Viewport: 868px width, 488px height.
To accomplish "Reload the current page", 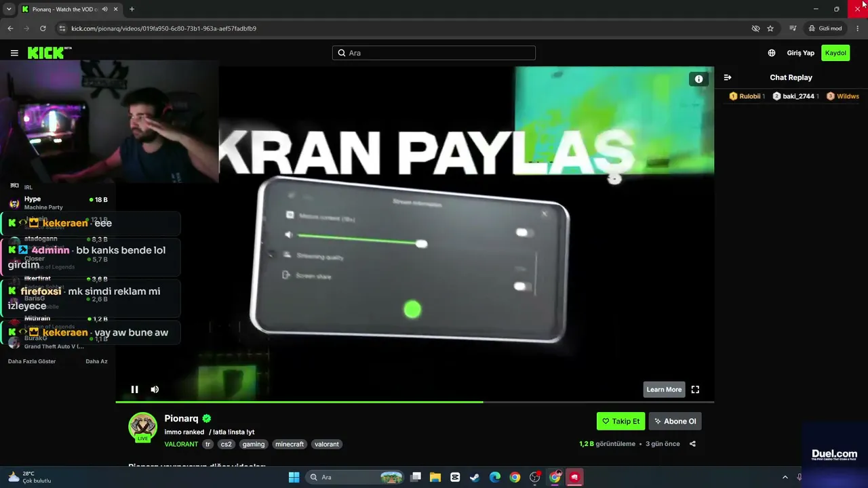I will coord(43,28).
